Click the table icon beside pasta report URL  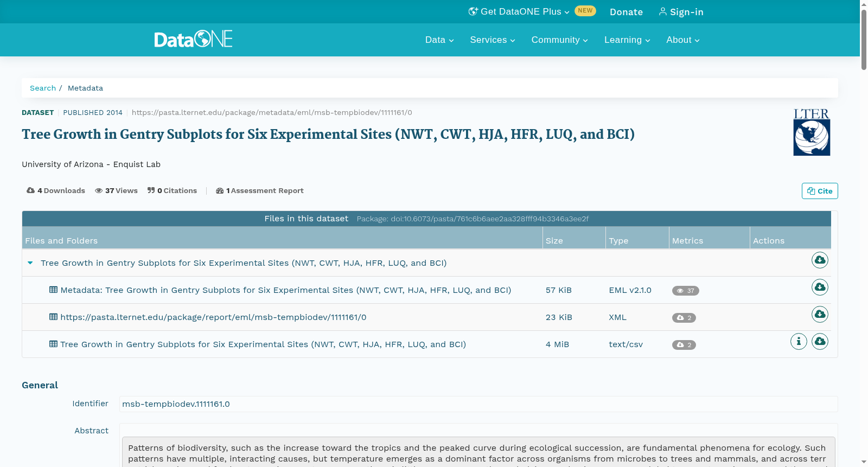(53, 317)
